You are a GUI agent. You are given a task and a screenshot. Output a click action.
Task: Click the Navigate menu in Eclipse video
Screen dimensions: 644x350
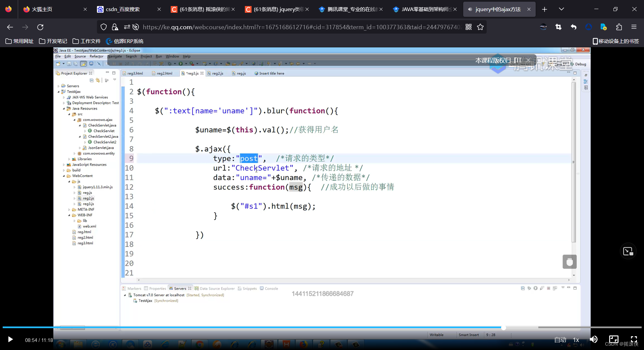(115, 56)
